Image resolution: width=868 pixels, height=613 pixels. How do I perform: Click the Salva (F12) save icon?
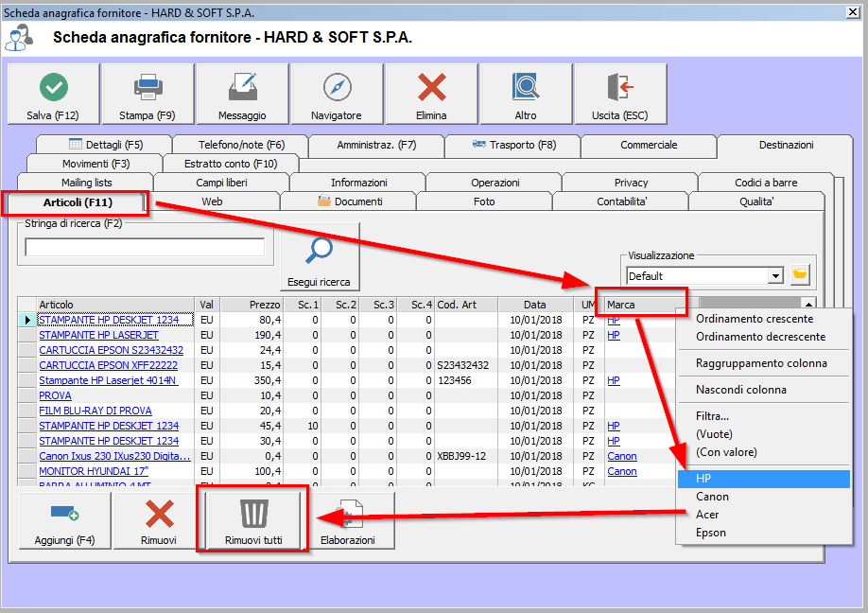tap(53, 94)
